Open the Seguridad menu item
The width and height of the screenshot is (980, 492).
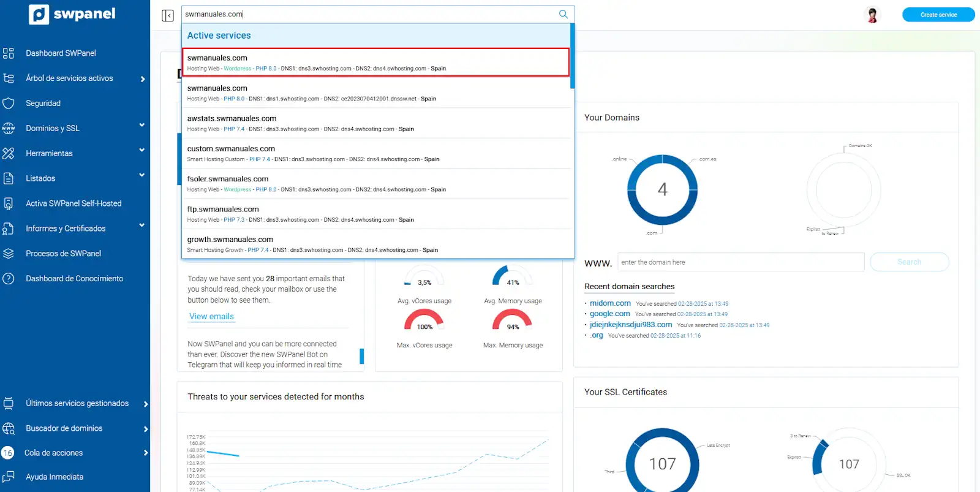point(43,104)
